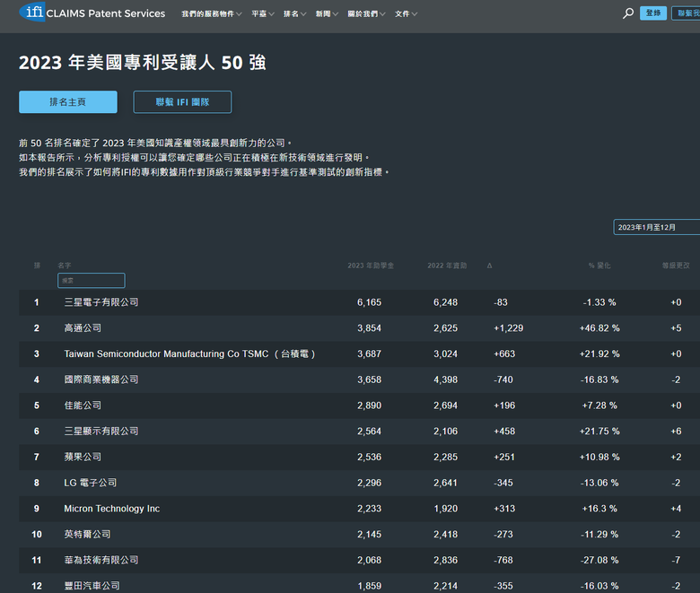Screen dimensions: 700x593
Task: Sort by the 2022 年資助 column header
Action: [x=447, y=266]
